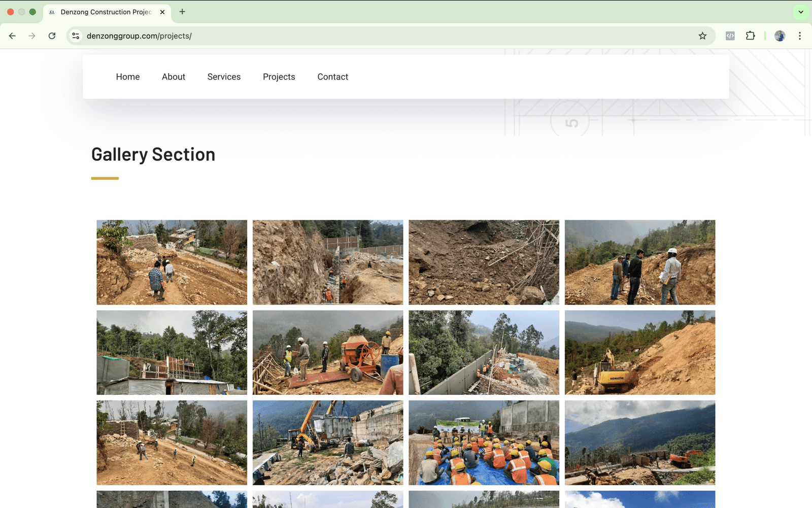
Task: Navigate to the Services page
Action: click(x=224, y=77)
